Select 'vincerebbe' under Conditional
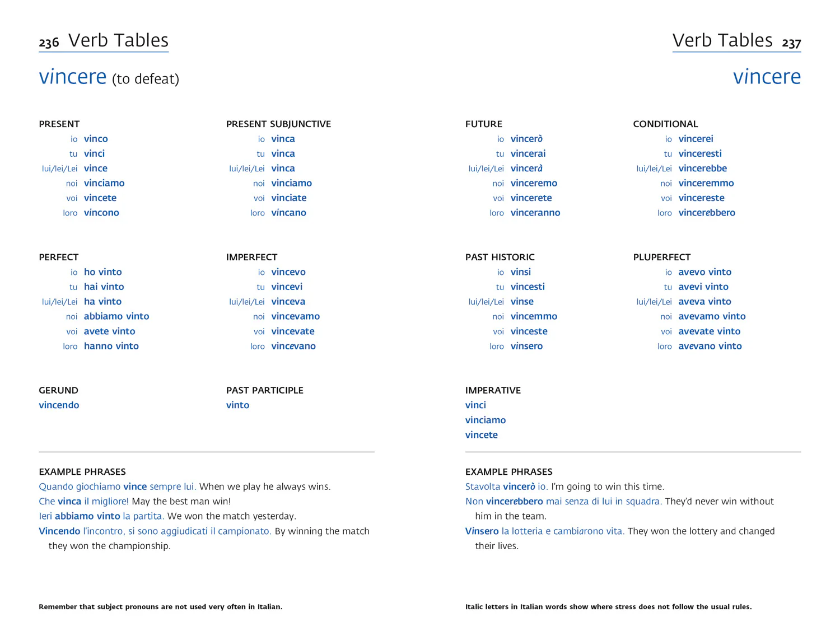 [703, 169]
